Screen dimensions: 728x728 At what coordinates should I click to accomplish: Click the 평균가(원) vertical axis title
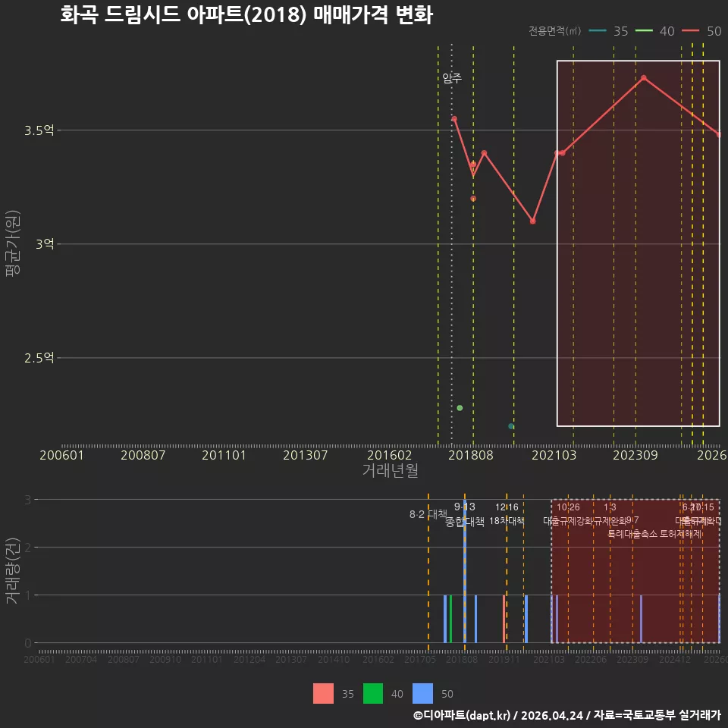tap(13, 243)
